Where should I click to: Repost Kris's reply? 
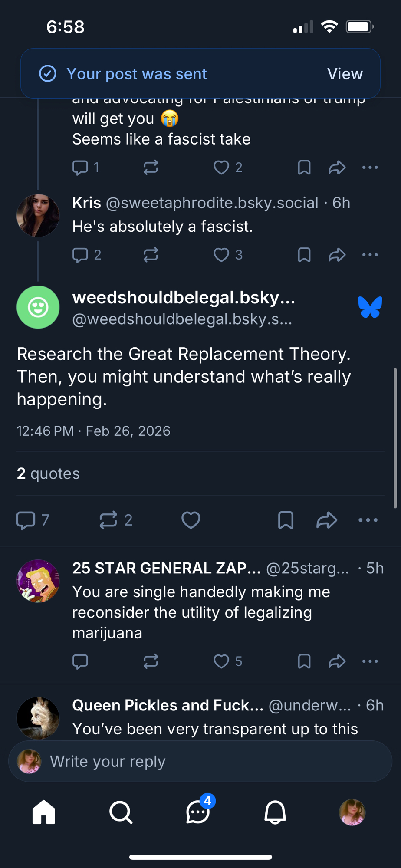(151, 255)
